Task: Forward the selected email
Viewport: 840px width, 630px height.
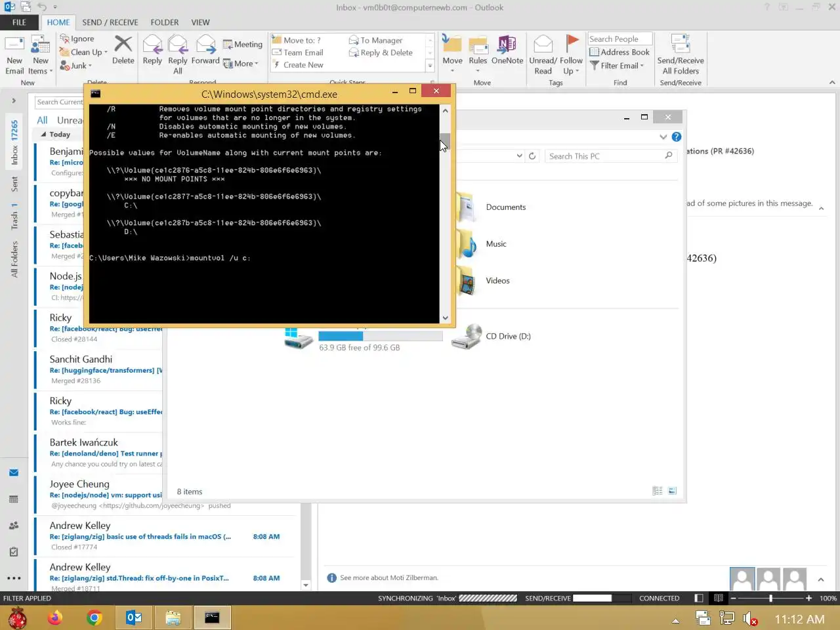Action: click(205, 50)
